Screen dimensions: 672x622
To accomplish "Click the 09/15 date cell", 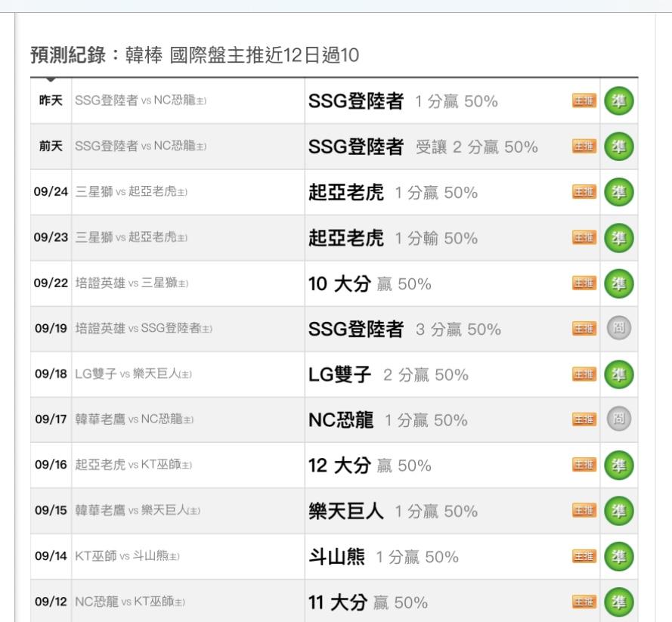I will [x=51, y=511].
